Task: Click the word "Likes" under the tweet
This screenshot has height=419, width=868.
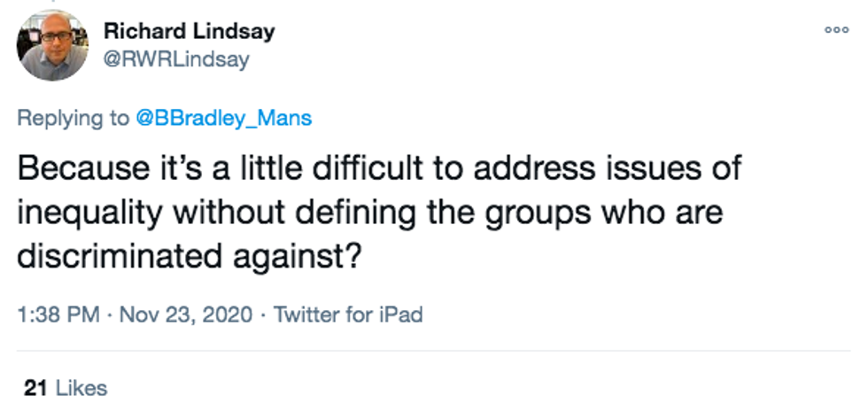Action: (x=81, y=388)
